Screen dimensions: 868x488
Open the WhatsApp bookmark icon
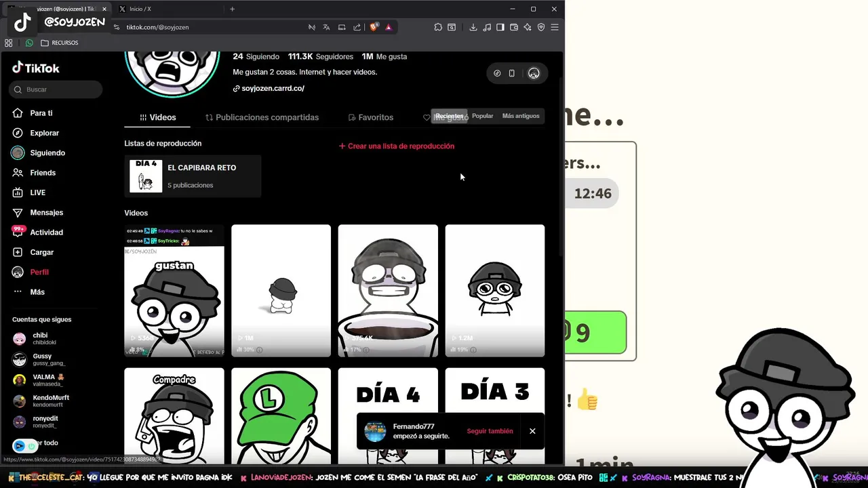coord(29,43)
